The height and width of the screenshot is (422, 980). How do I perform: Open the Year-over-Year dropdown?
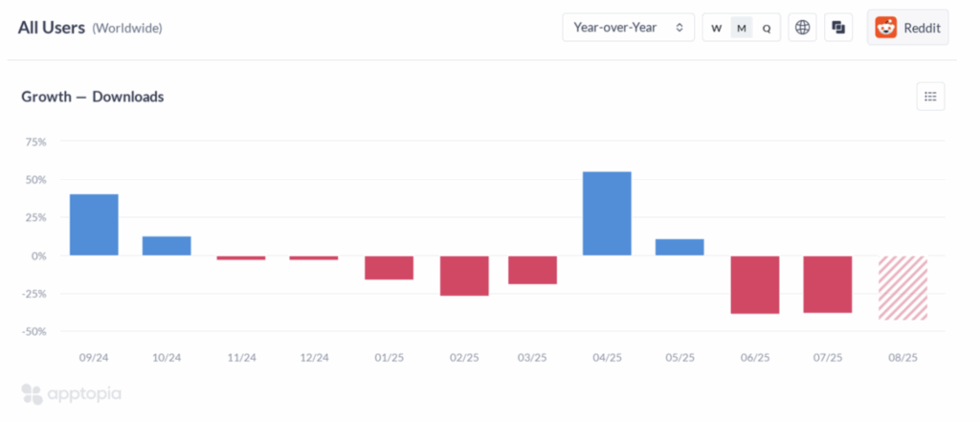(628, 28)
